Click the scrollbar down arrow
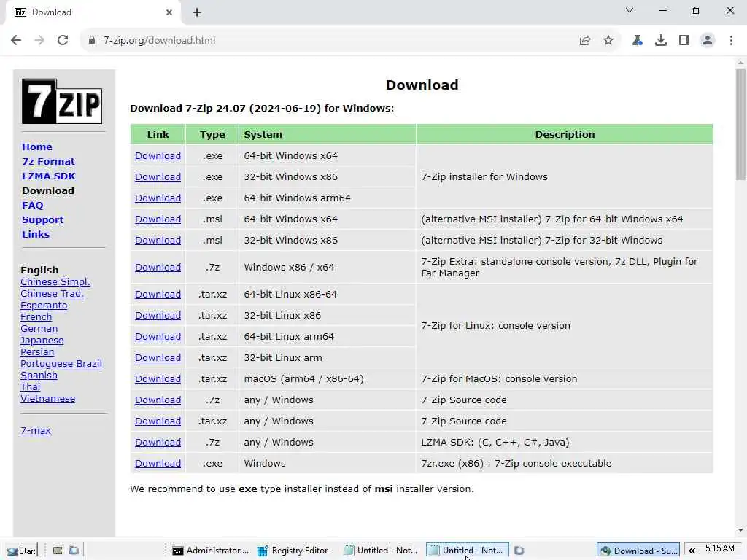The image size is (747, 560). coord(740,530)
